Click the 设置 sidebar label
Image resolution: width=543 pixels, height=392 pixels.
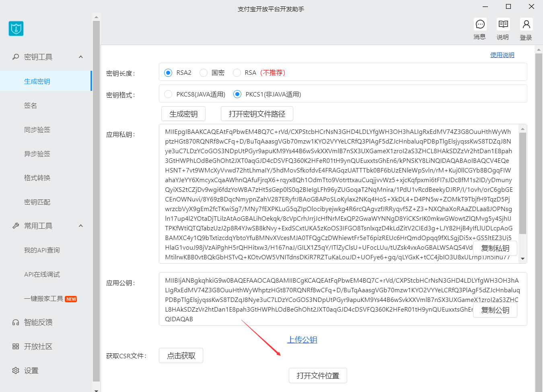point(31,371)
